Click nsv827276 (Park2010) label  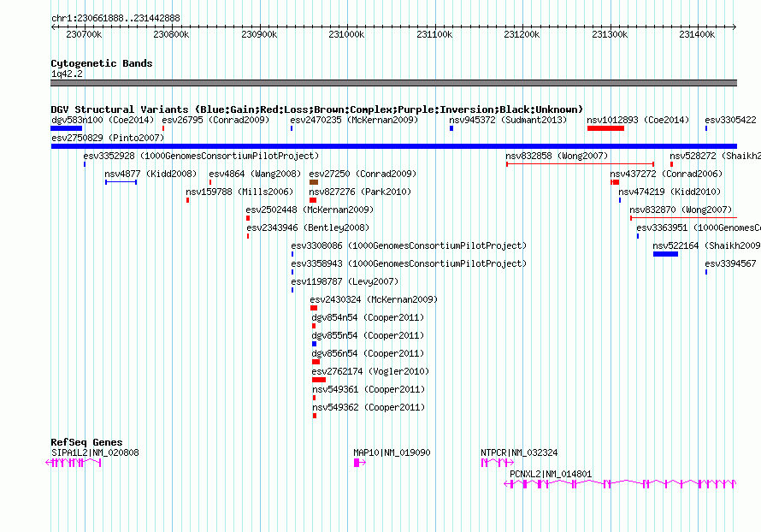[360, 192]
